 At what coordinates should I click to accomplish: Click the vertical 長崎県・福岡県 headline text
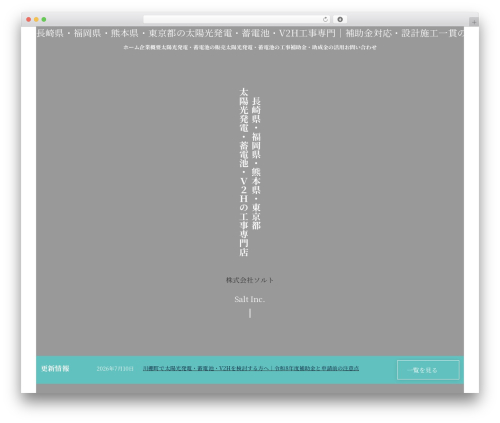[x=256, y=163]
